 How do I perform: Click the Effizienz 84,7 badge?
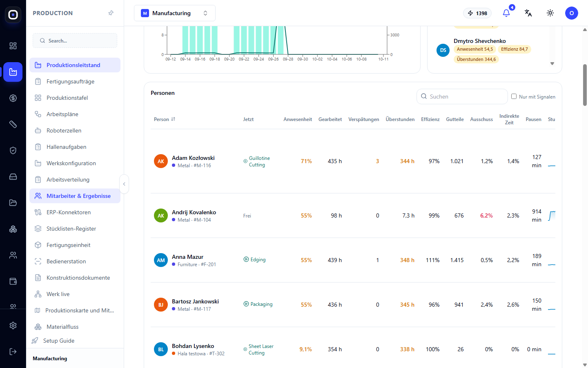coord(514,49)
